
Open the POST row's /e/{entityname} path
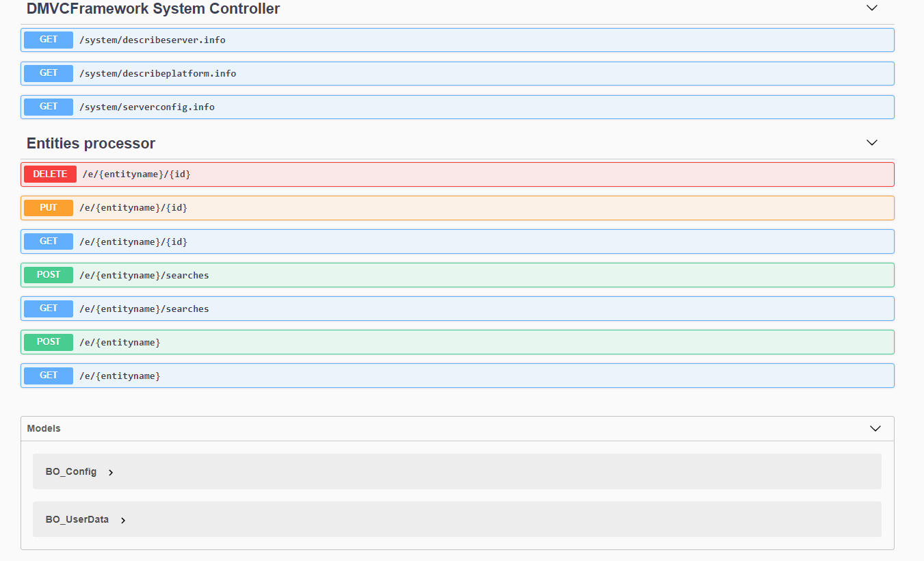120,342
